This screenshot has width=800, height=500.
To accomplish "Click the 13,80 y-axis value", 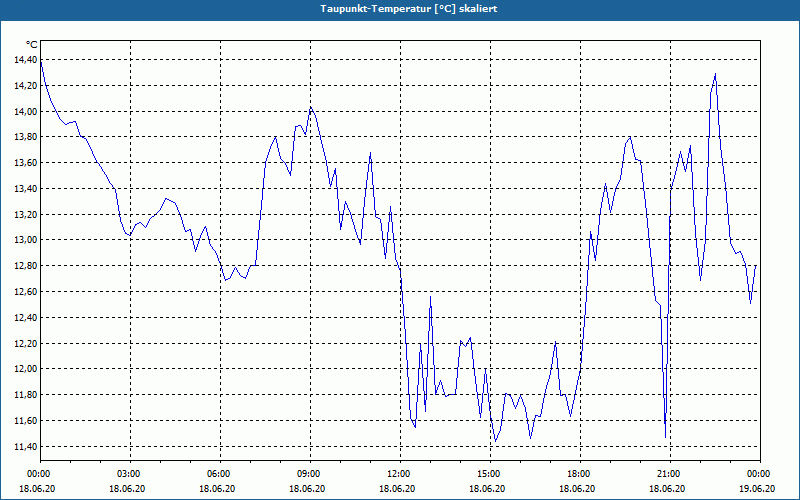I will coord(26,137).
